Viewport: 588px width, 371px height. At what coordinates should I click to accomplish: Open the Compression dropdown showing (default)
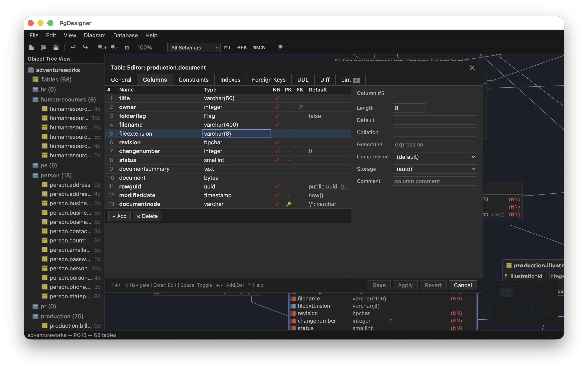(x=434, y=157)
